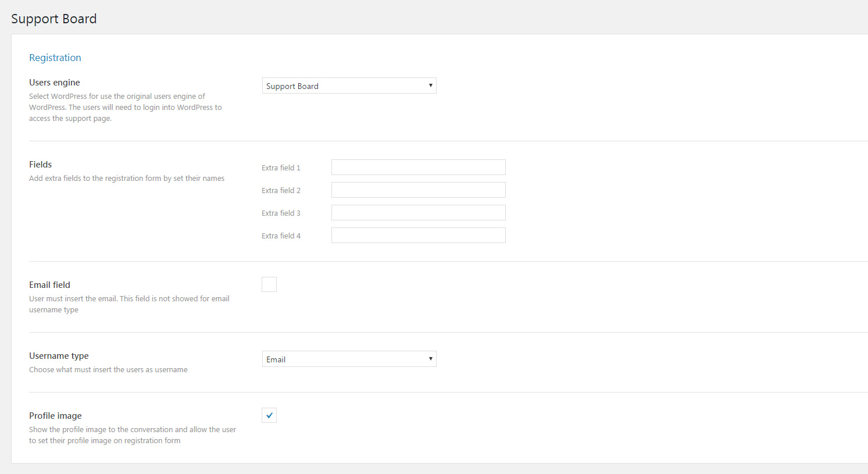868x474 pixels.
Task: Click the "Extra field 3" label text
Action: 281,213
